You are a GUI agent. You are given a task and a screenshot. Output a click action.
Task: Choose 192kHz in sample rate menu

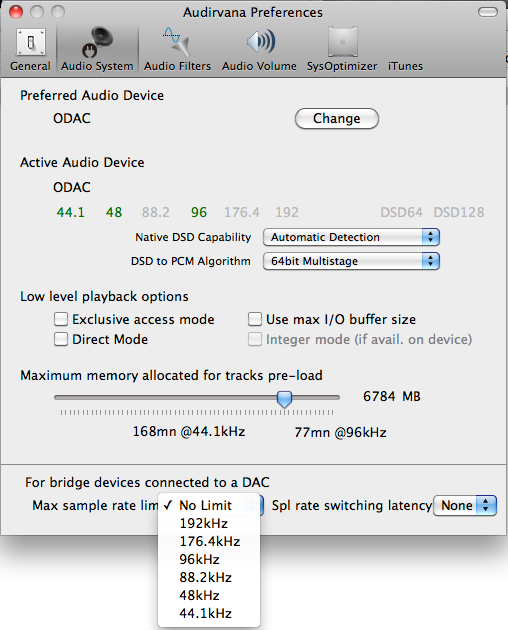pyautogui.click(x=209, y=523)
